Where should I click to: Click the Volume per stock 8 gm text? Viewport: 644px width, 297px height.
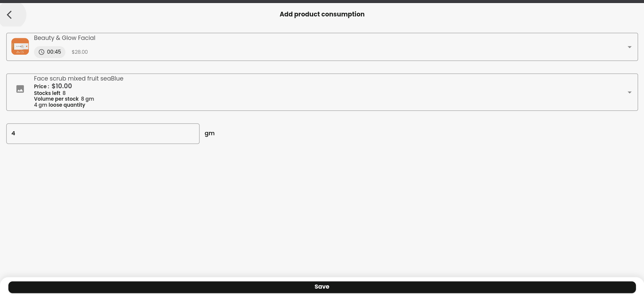tap(64, 99)
